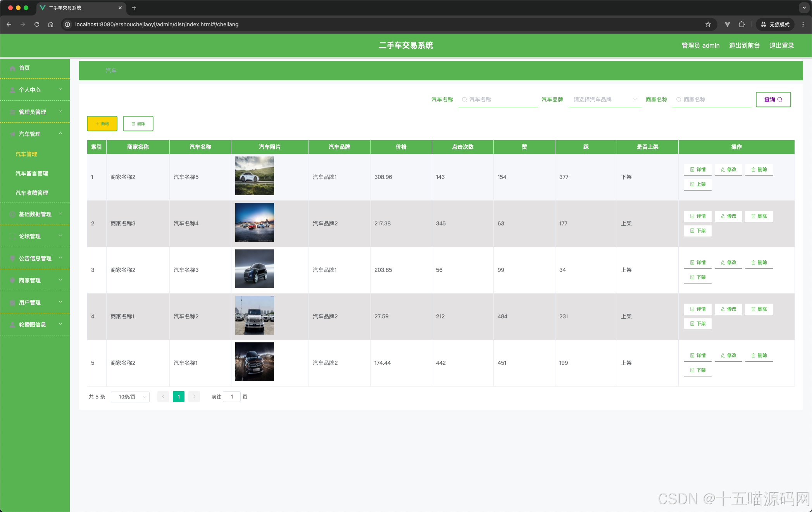
Task: Click the 查询 search button
Action: pos(773,100)
